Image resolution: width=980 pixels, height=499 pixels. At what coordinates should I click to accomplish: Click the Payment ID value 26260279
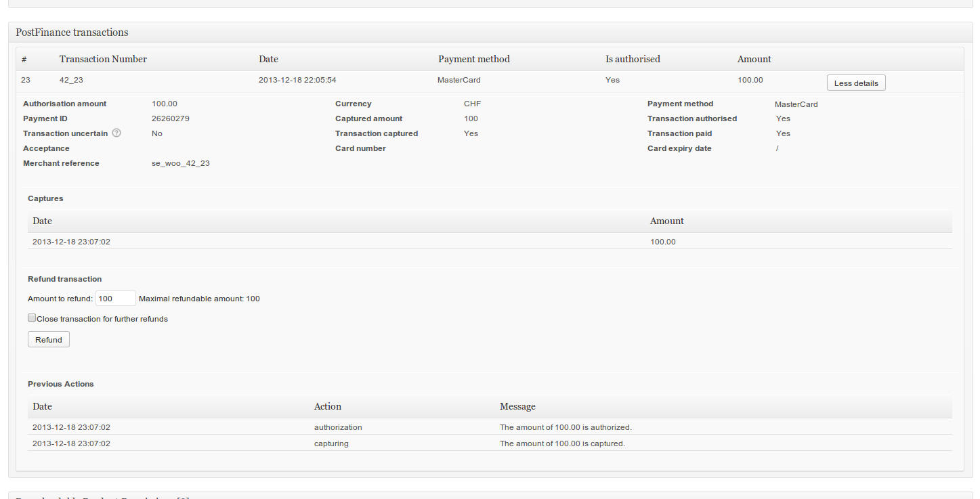point(170,118)
